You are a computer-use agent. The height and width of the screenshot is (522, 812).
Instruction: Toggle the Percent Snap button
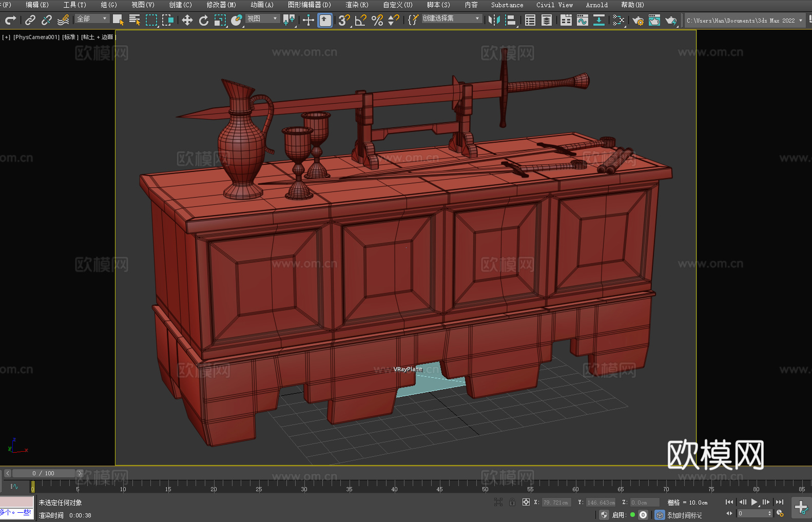[377, 20]
